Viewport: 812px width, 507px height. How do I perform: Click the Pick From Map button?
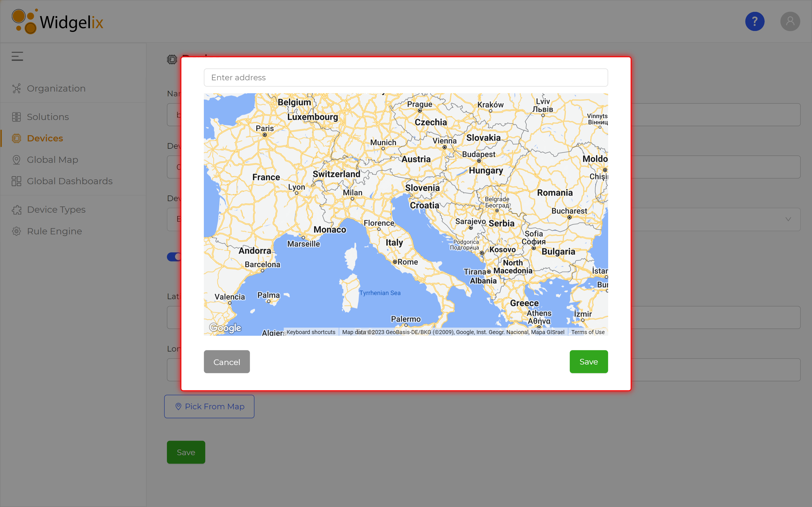(x=209, y=406)
